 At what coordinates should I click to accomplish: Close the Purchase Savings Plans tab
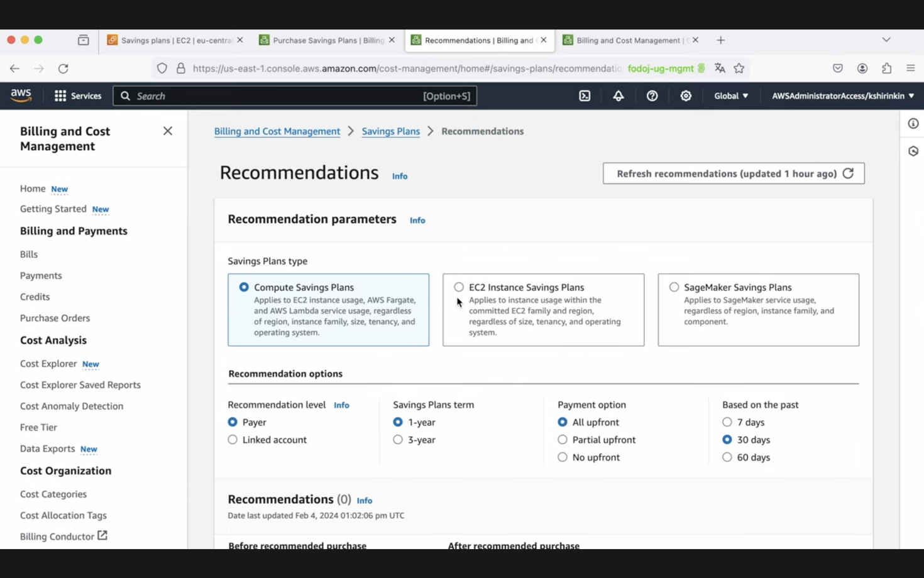pos(392,40)
